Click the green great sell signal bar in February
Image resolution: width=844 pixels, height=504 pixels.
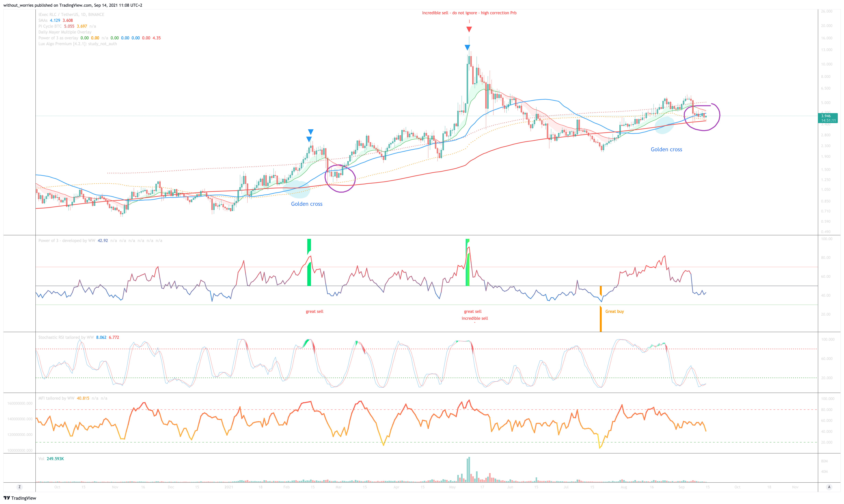point(309,262)
